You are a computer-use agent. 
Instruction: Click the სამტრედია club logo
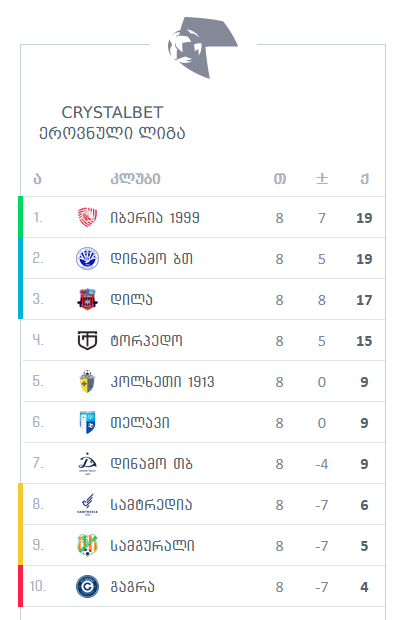[87, 505]
